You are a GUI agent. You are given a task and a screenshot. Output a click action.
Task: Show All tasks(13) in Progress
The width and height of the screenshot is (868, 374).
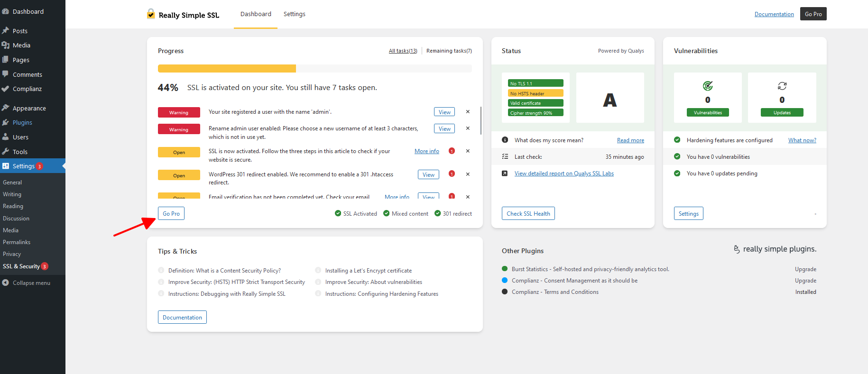pyautogui.click(x=403, y=51)
